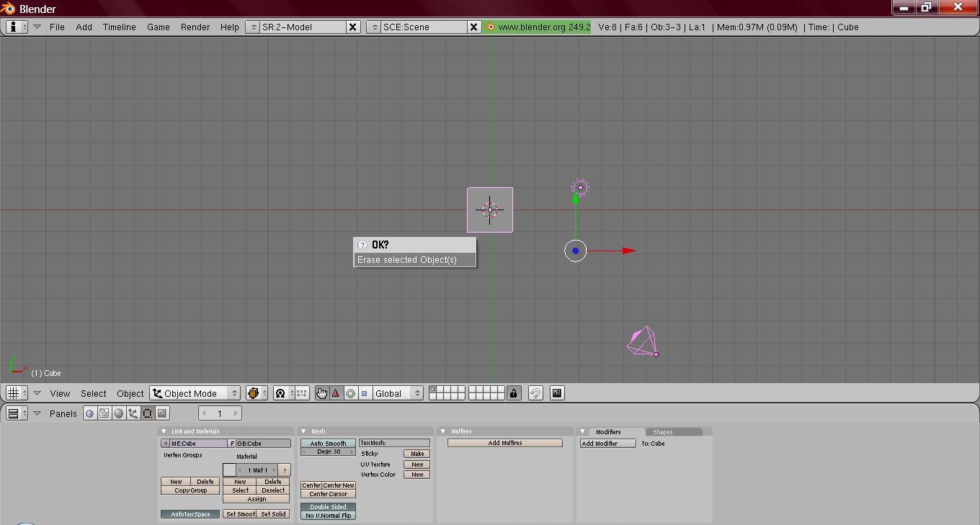Open the Editing panel context icon
Screen dimensions: 980x525
148,413
